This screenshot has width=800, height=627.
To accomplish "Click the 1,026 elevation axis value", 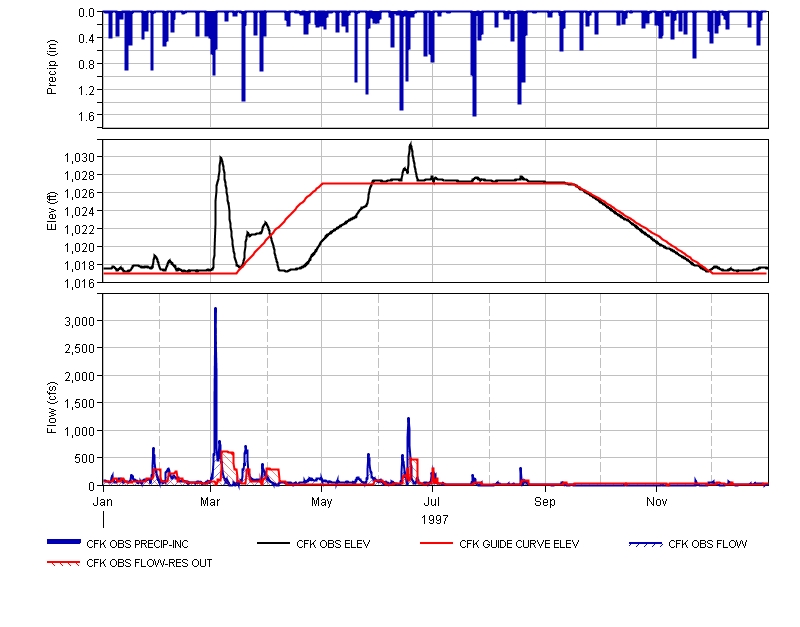I will (80, 193).
